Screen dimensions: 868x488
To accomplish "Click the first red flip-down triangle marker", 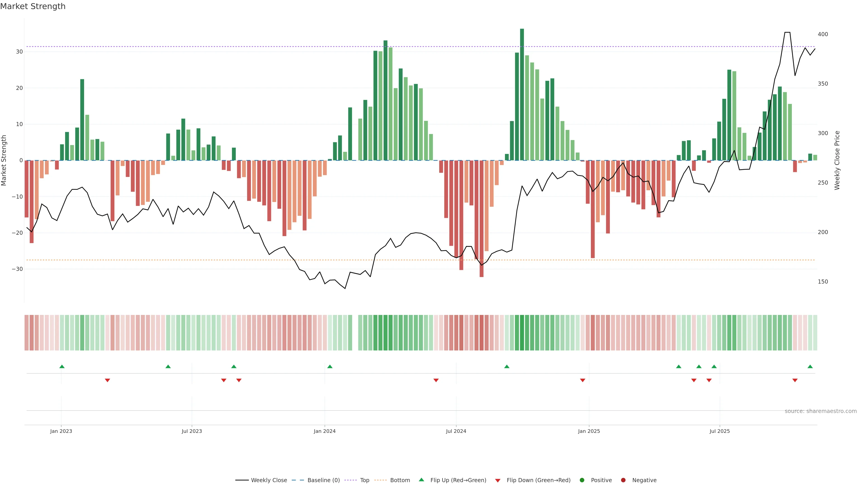I will (108, 380).
